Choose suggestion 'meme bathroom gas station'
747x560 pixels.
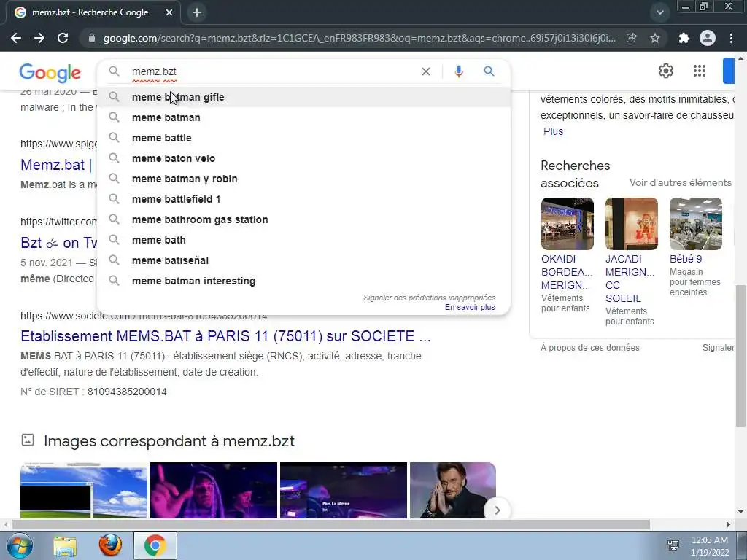pos(303,220)
